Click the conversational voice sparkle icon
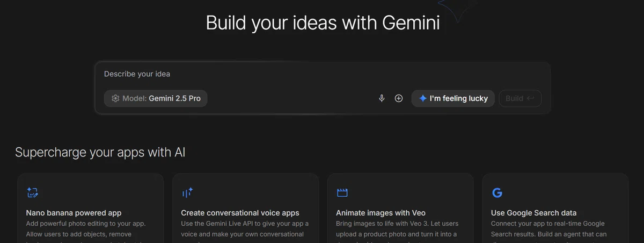 187,192
